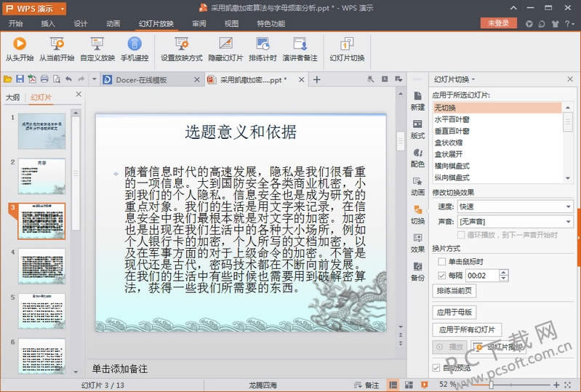The width and height of the screenshot is (581, 392).
Task: Open 设置放映方式 slideshow settings
Action: (181, 44)
